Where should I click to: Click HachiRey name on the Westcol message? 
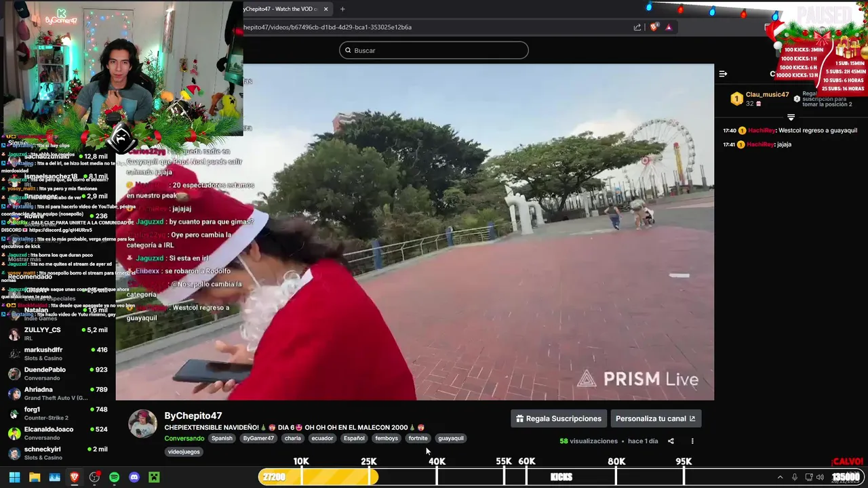760,131
